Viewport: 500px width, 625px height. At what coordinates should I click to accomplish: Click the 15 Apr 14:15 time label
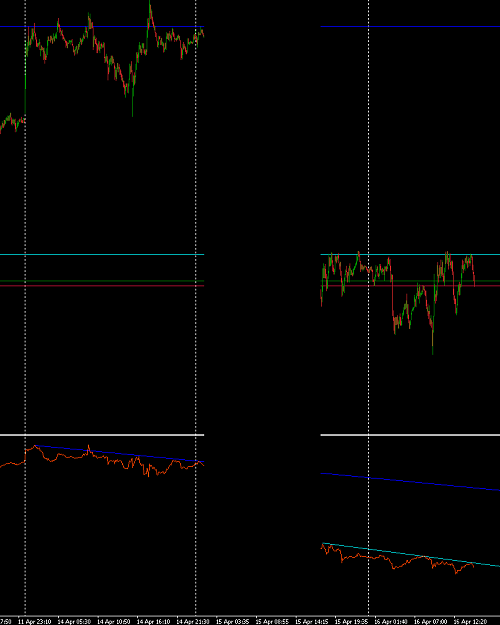[312, 621]
